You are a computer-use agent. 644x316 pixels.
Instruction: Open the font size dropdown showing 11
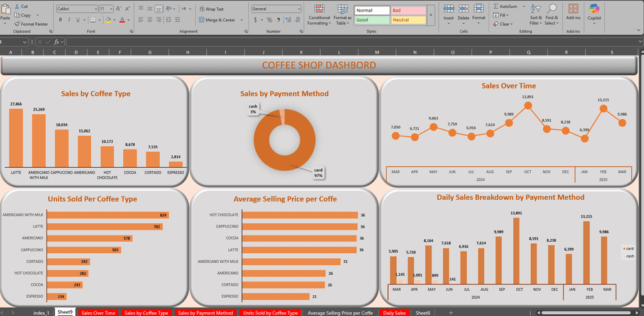pyautogui.click(x=106, y=9)
